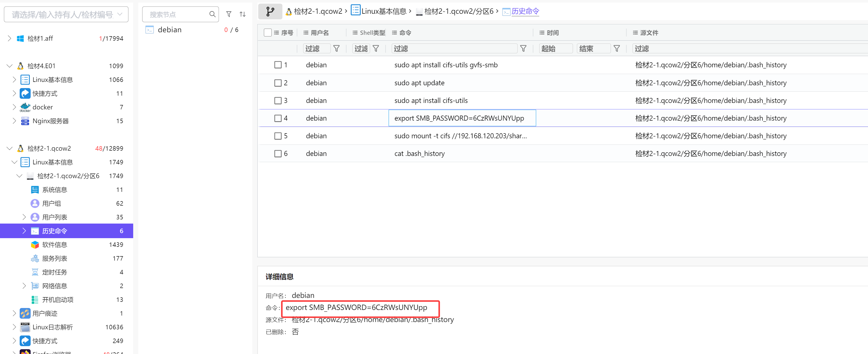Click the 定时任务 hourglass icon
This screenshot has width=868, height=354.
[x=35, y=272]
